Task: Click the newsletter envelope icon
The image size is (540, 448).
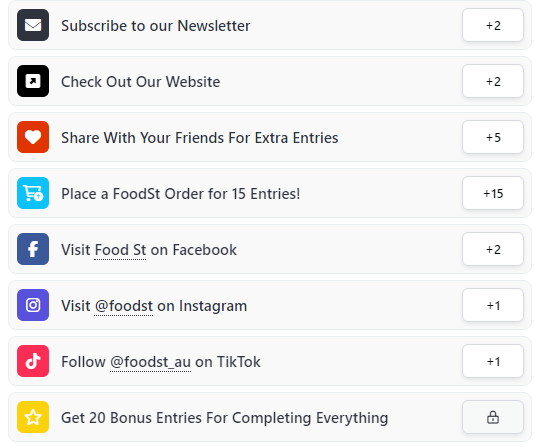Action: (33, 25)
